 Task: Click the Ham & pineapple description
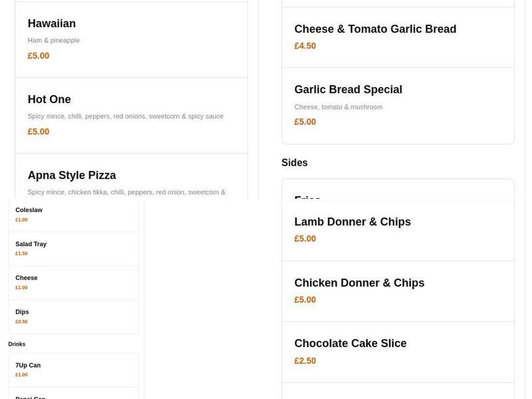click(53, 40)
